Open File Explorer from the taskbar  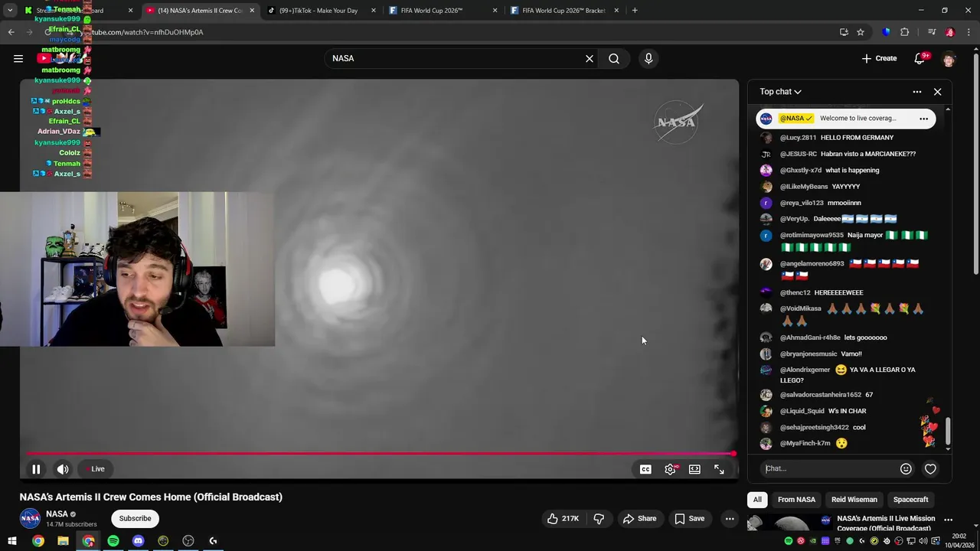click(63, 541)
